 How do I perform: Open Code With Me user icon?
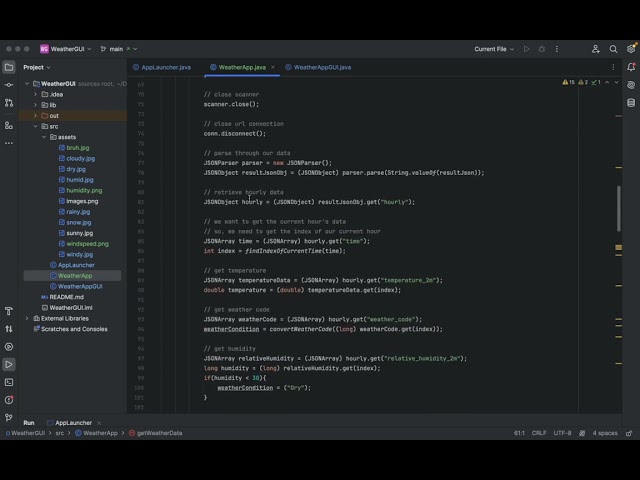(596, 49)
